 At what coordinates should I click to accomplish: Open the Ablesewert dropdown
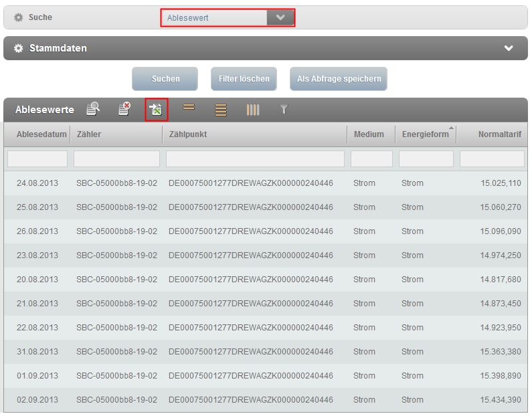tap(280, 18)
